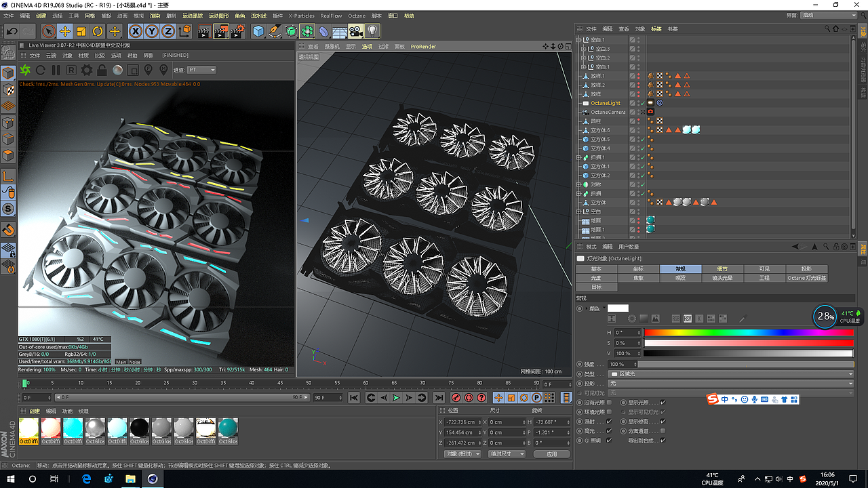
Task: Open 对象 (相对) coordinate mode dropdown
Action: [x=462, y=454]
